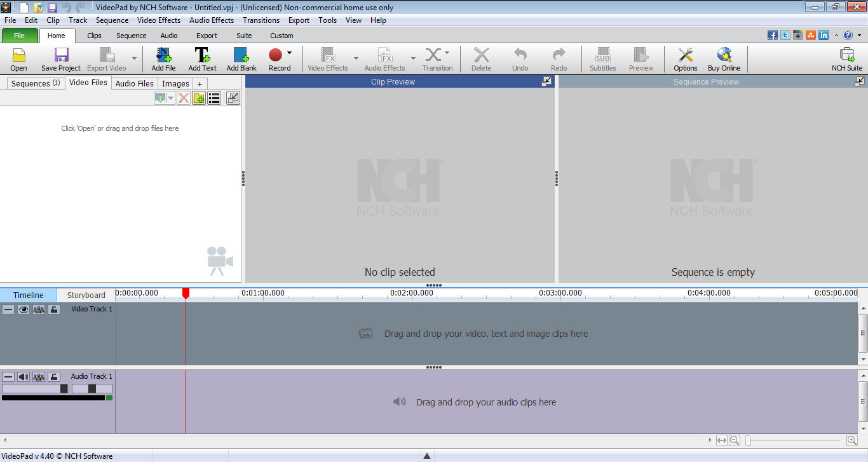Click the Undo button
This screenshot has height=462, width=868.
(520, 58)
